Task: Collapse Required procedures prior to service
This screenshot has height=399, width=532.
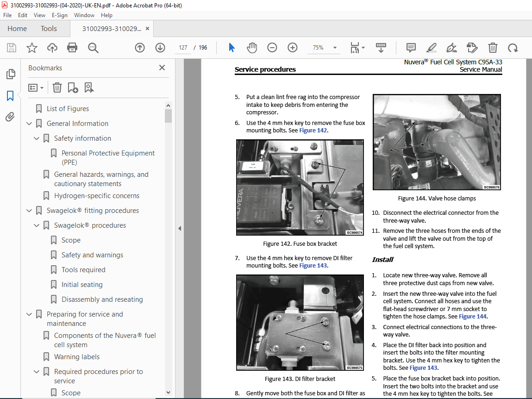Action: (36, 372)
